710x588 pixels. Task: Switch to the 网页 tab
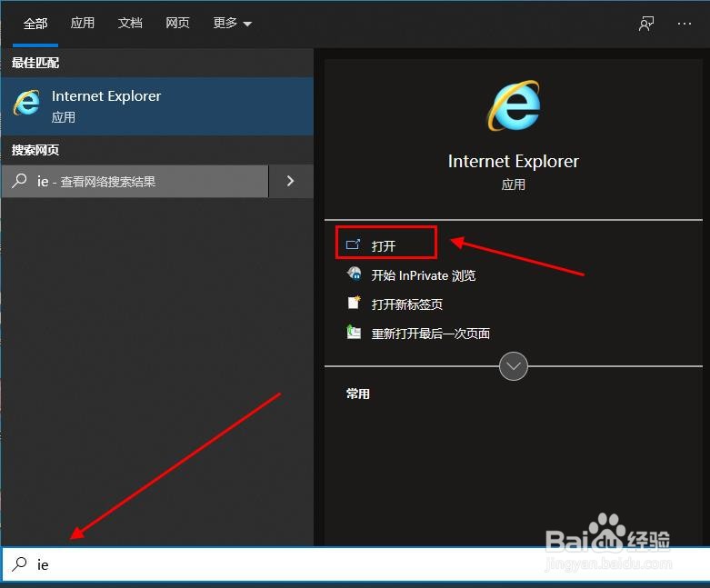(x=177, y=23)
